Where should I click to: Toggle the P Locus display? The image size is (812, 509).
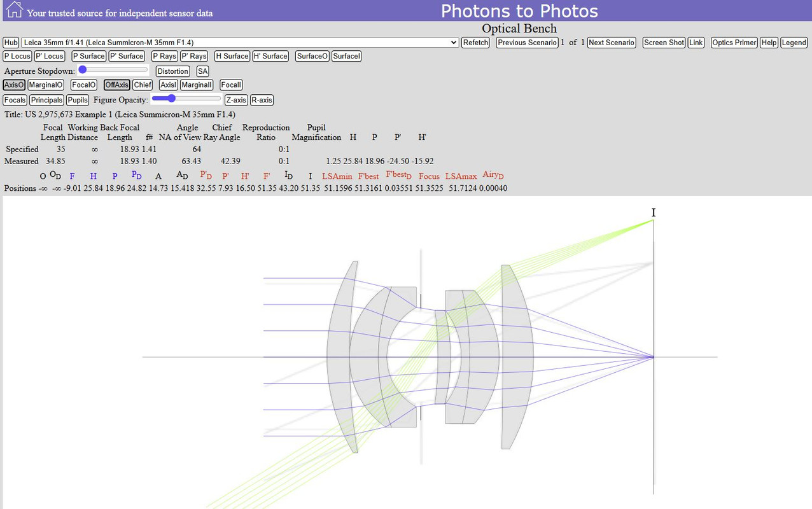click(17, 56)
